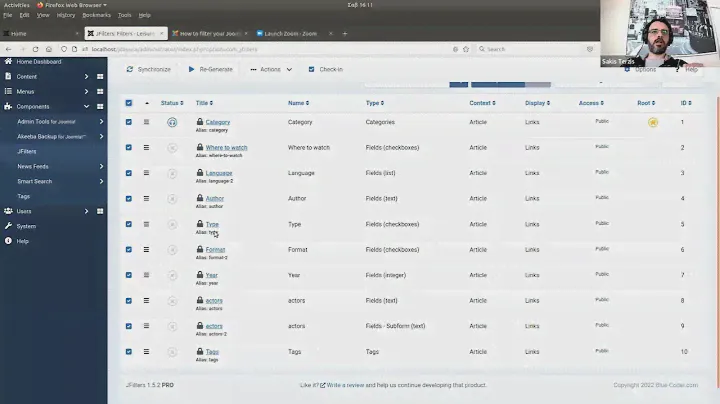Uncheck the checkbox for the Author row

click(128, 198)
